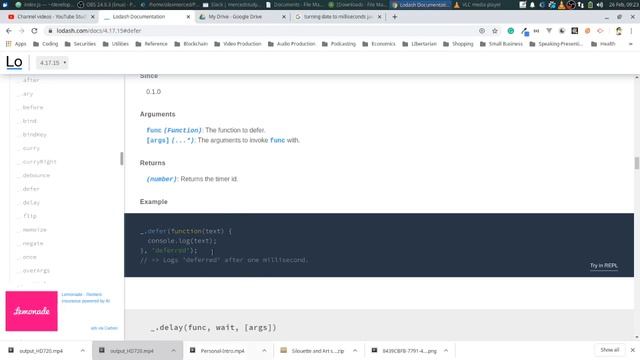Close the downloads bar

pos(632,350)
